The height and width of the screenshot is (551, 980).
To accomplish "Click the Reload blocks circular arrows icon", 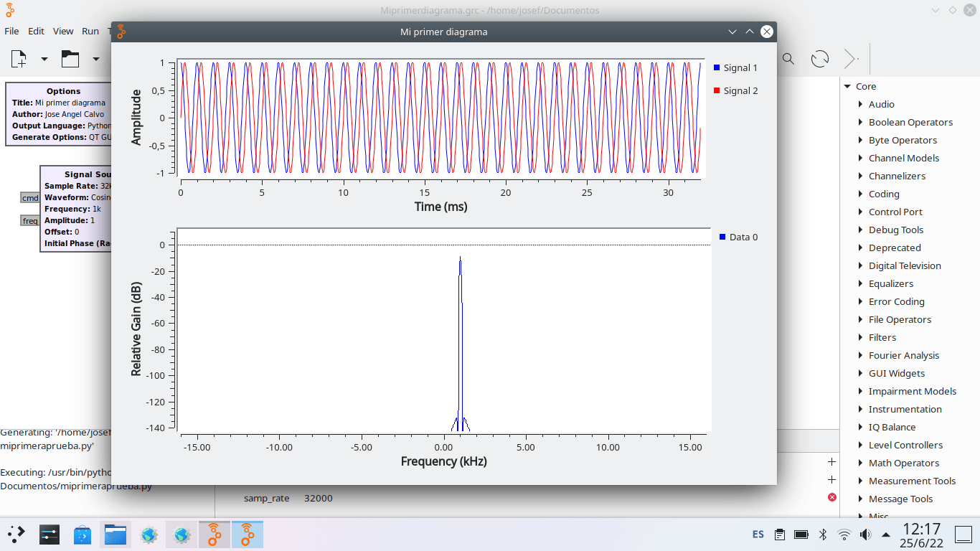I will (819, 59).
